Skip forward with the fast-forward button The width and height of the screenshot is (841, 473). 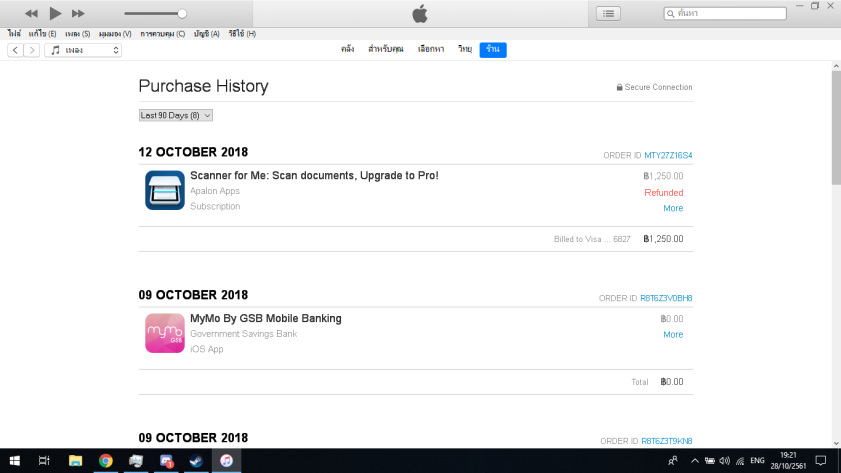(78, 13)
